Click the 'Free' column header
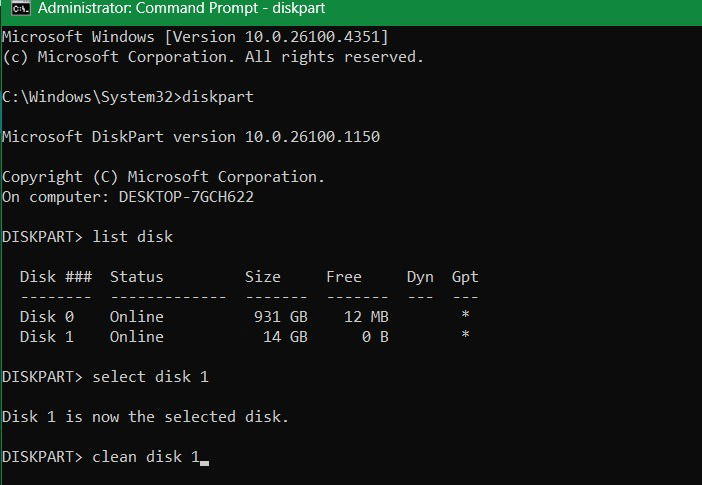The height and width of the screenshot is (485, 702). click(344, 277)
